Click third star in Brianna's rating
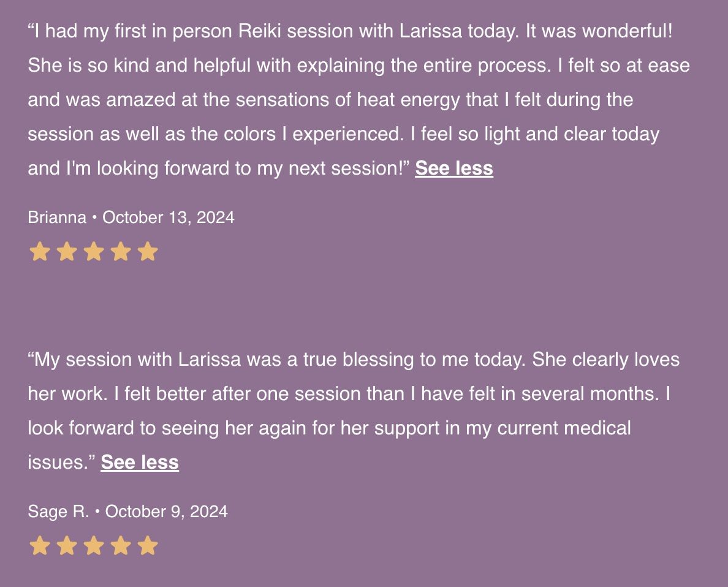The image size is (728, 587). (x=93, y=252)
